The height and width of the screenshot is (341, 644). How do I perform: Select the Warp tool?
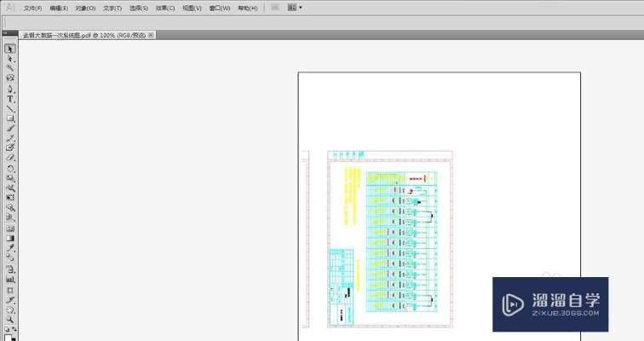pos(10,188)
